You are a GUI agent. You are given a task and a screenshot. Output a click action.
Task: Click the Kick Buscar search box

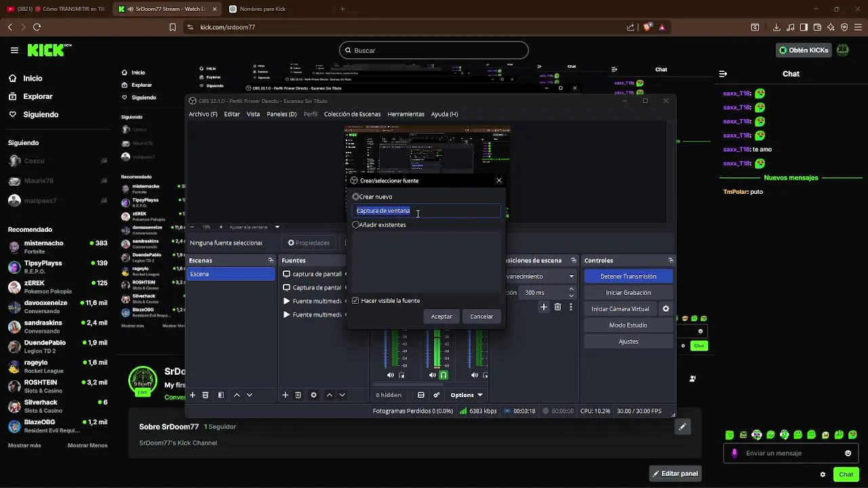433,50
